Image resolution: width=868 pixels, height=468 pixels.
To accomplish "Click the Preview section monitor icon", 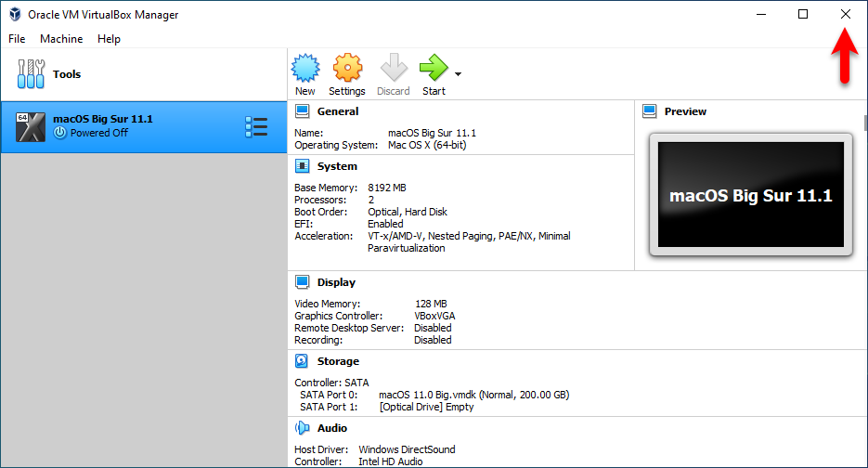I will pos(649,111).
